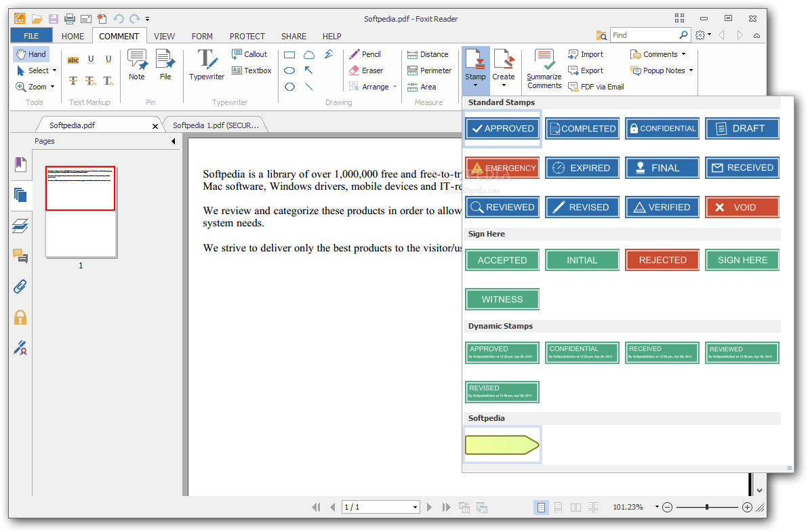
Task: Collapse the Pages navigation panel
Action: click(x=173, y=142)
